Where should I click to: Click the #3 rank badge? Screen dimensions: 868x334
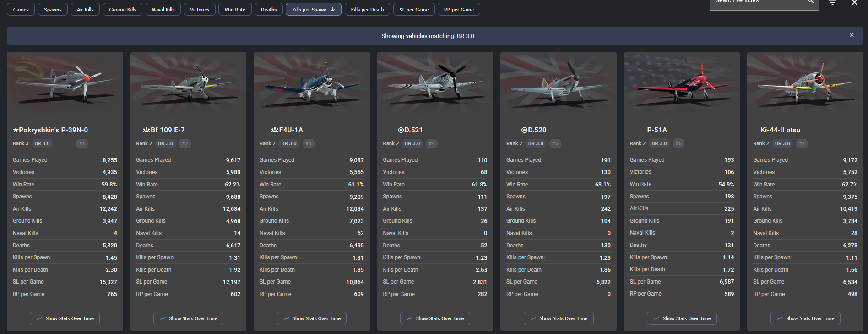pyautogui.click(x=309, y=143)
